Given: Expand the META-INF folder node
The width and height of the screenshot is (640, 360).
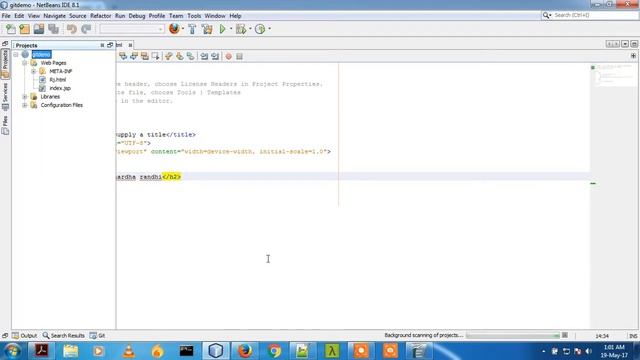Looking at the screenshot, I should pyautogui.click(x=33, y=71).
